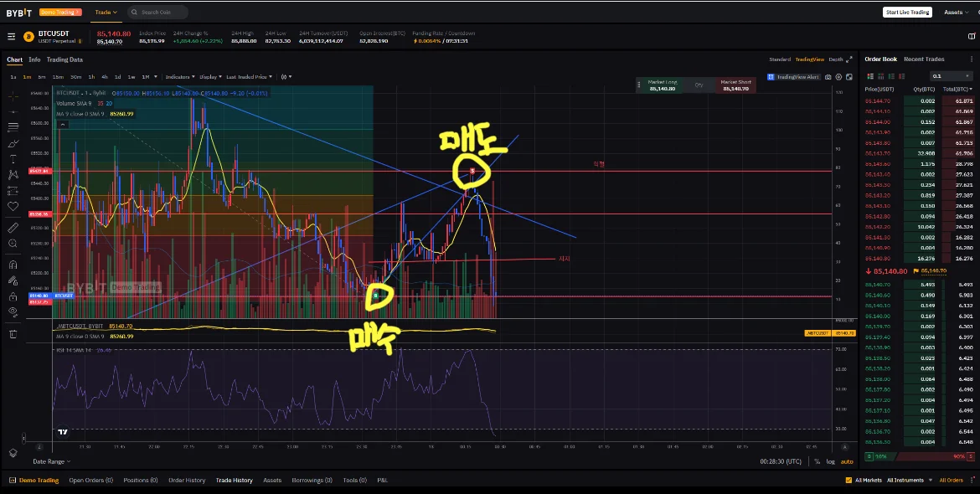
Task: Switch to the Recent Trades tab
Action: 924,59
